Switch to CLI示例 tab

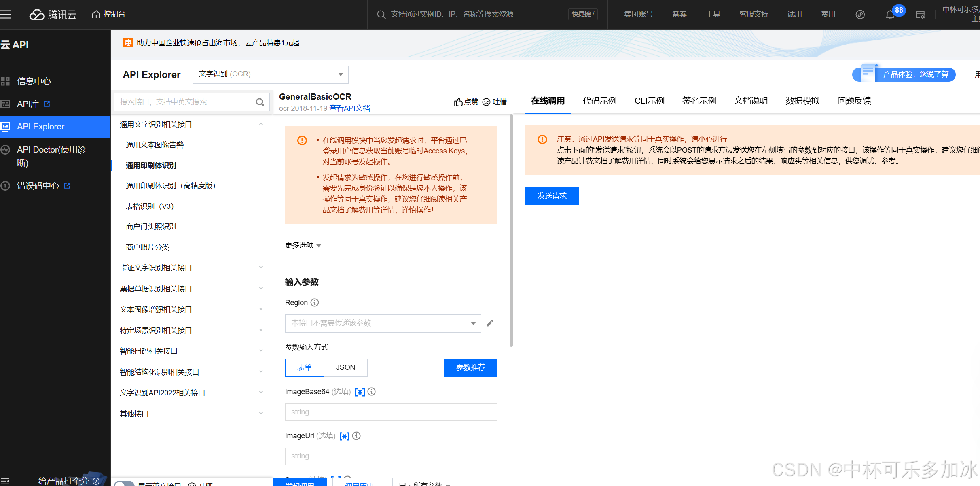pos(650,101)
